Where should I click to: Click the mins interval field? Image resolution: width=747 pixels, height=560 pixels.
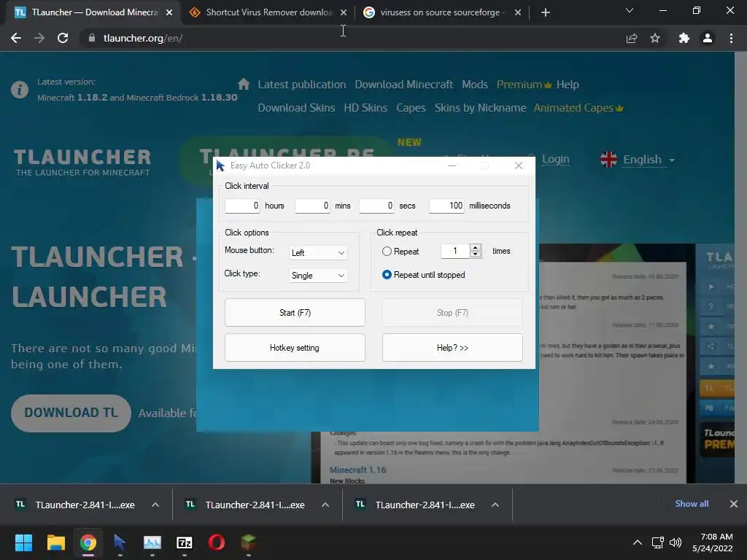point(312,206)
